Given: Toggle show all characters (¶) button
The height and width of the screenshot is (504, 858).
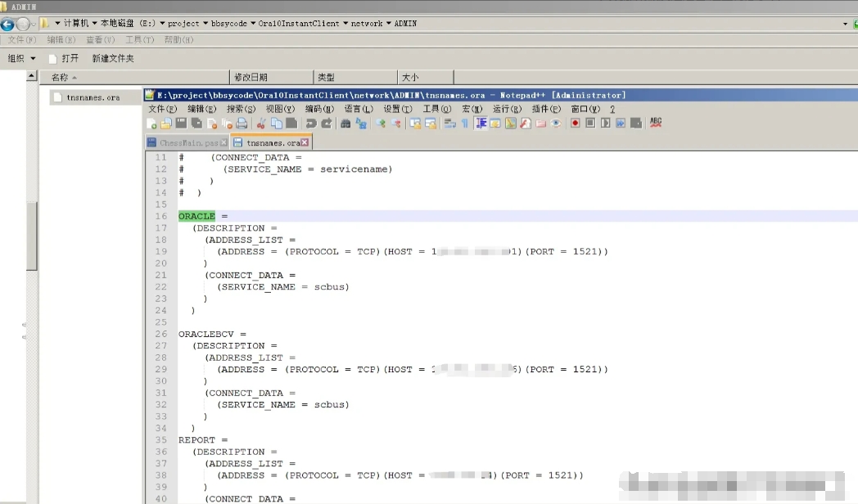Looking at the screenshot, I should click(465, 124).
